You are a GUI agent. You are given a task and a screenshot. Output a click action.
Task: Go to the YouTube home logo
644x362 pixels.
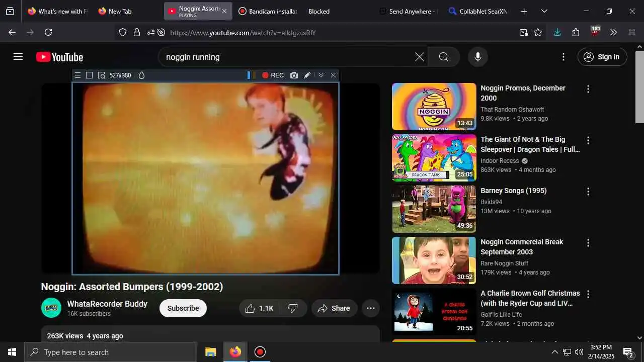pyautogui.click(x=60, y=57)
